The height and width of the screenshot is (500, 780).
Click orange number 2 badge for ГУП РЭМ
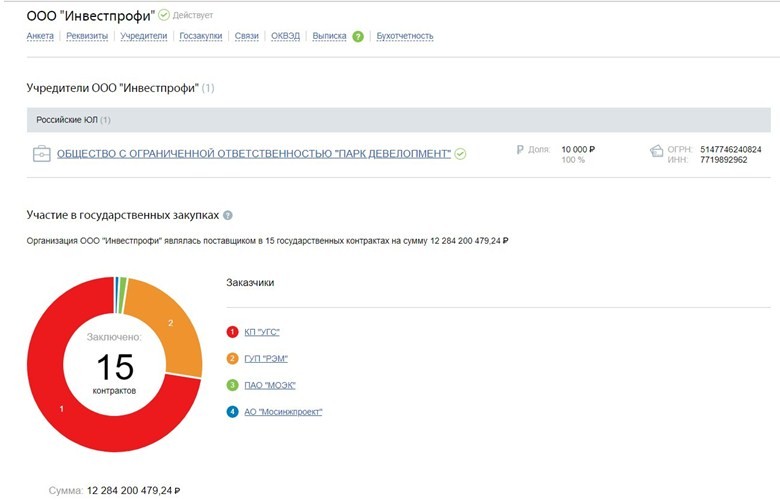pyautogui.click(x=233, y=358)
